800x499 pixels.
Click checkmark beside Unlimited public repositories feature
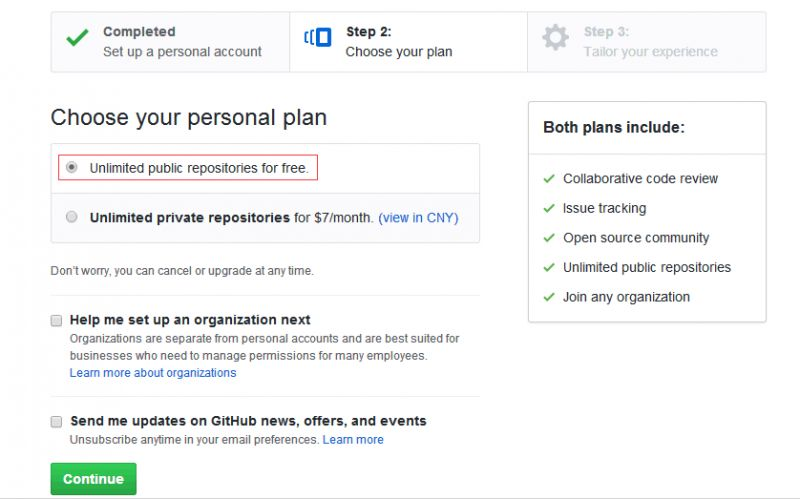tap(549, 267)
